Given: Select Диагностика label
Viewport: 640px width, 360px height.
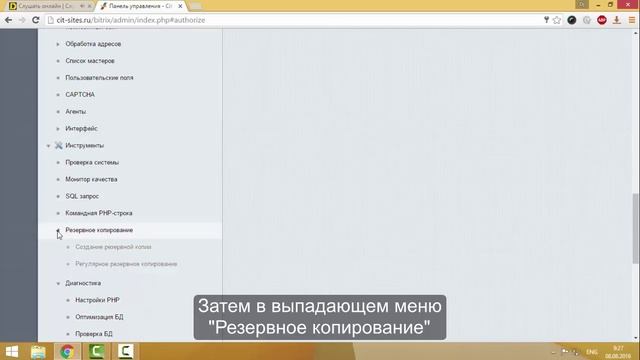Looking at the screenshot, I should [x=83, y=283].
